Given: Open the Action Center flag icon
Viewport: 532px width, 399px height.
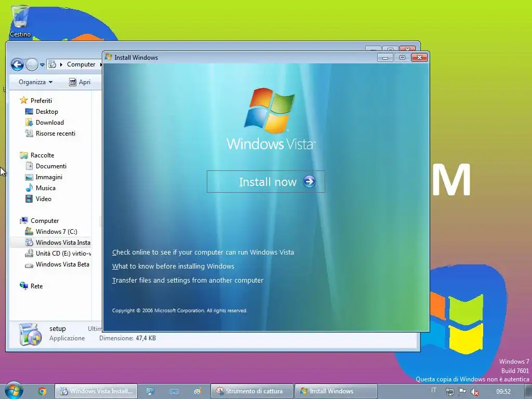Looking at the screenshot, I should pyautogui.click(x=462, y=391).
